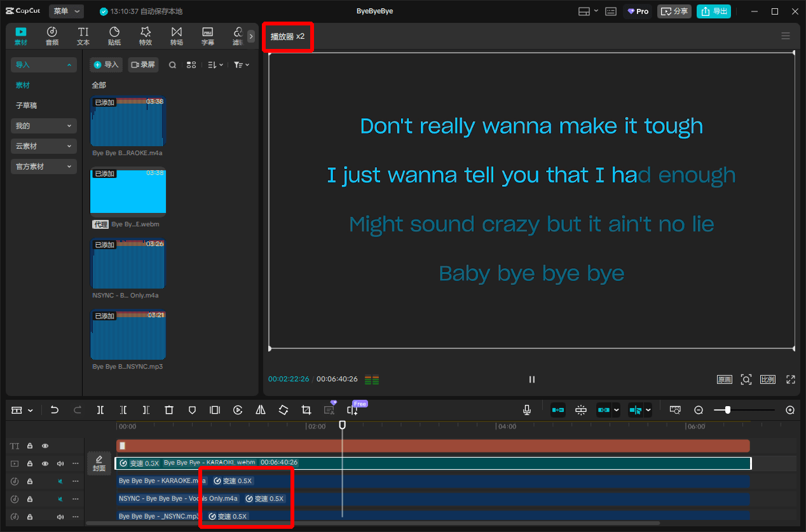This screenshot has height=532, width=806.
Task: Select the blue Bye By...E.webm thumbnail
Action: [128, 191]
